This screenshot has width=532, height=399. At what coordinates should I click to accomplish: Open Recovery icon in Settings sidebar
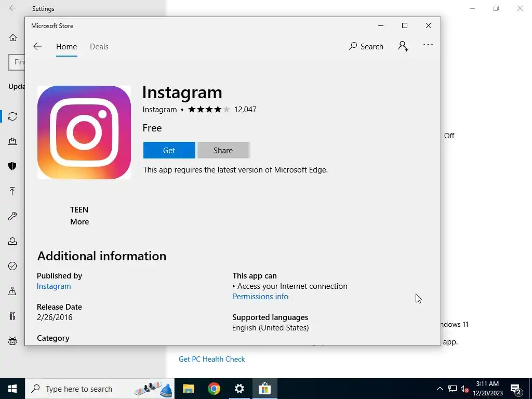[x=12, y=241]
